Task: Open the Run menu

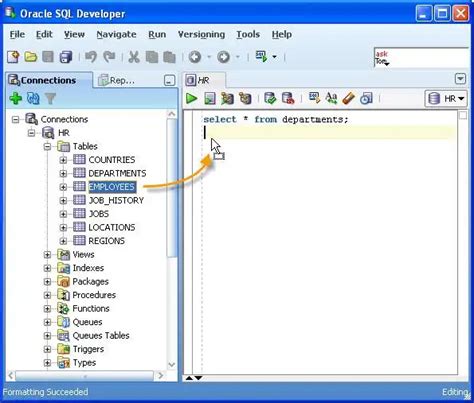Action: tap(157, 34)
